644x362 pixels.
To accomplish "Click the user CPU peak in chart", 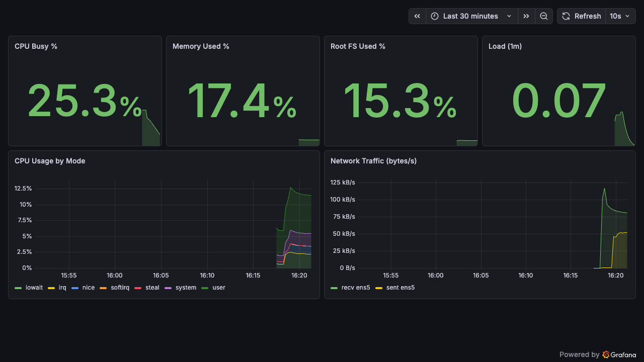I will (x=291, y=188).
